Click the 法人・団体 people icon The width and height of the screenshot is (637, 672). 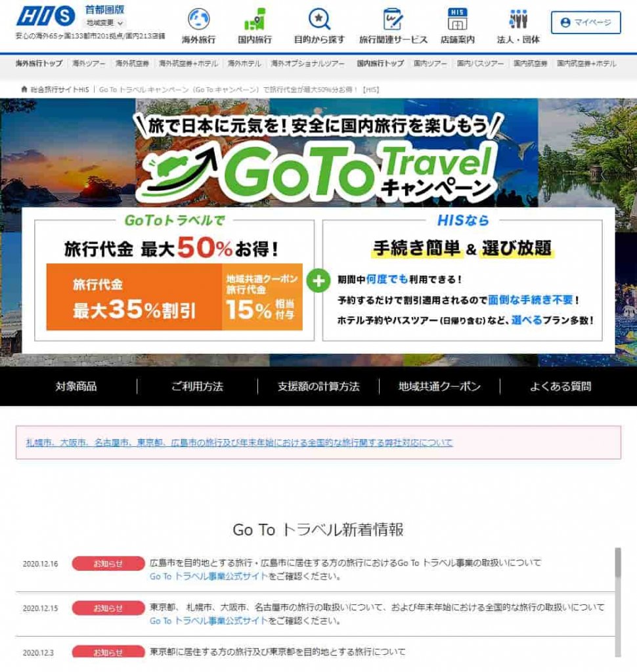click(518, 19)
